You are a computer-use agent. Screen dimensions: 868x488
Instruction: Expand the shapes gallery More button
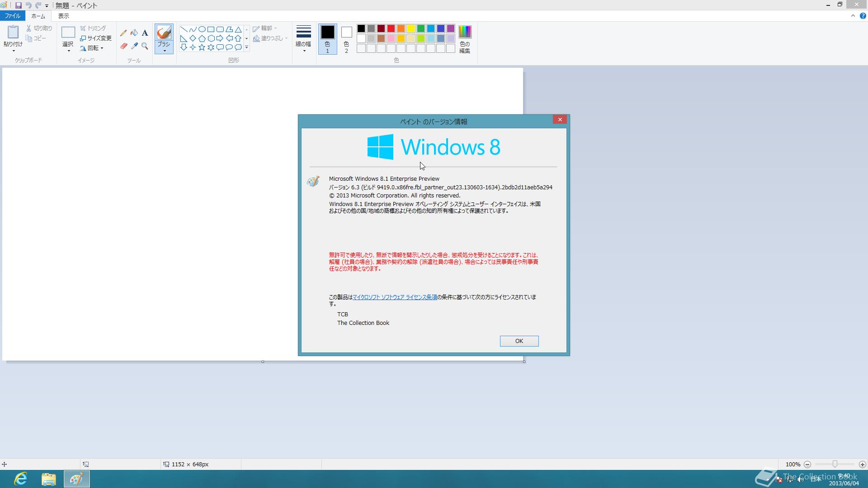point(246,47)
